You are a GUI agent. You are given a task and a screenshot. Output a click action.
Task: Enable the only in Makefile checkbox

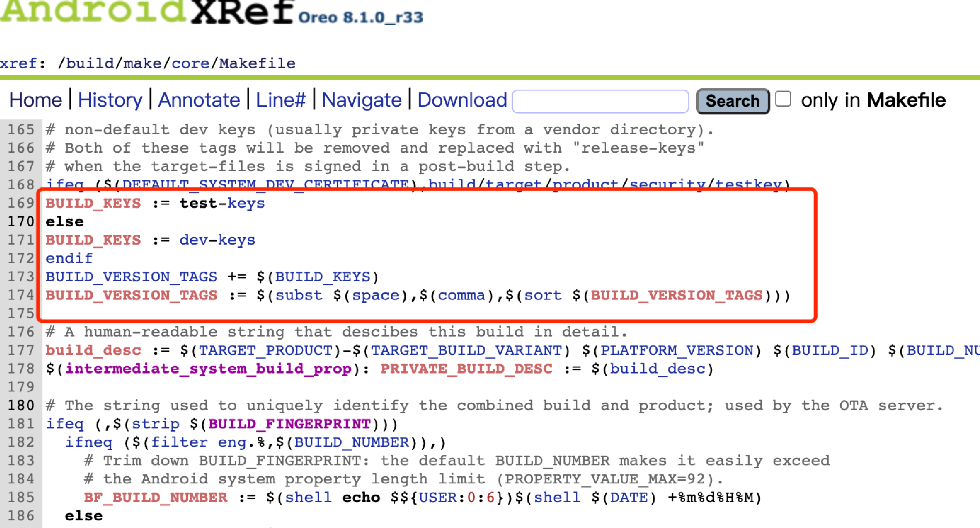(x=783, y=99)
